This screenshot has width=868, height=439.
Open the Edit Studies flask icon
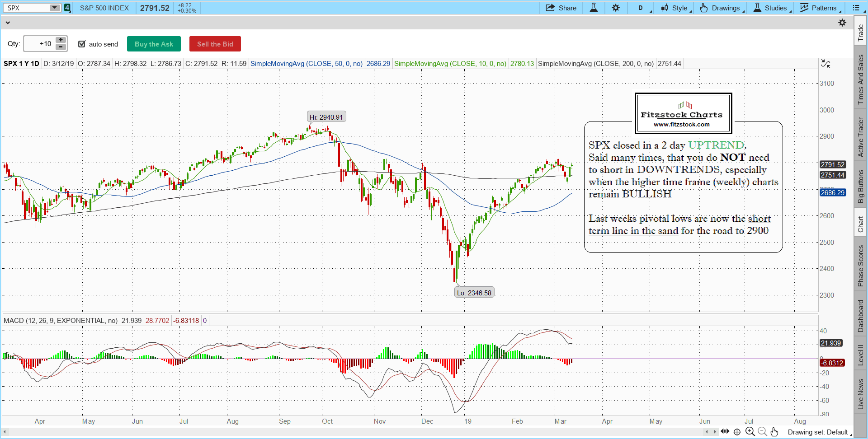[594, 8]
